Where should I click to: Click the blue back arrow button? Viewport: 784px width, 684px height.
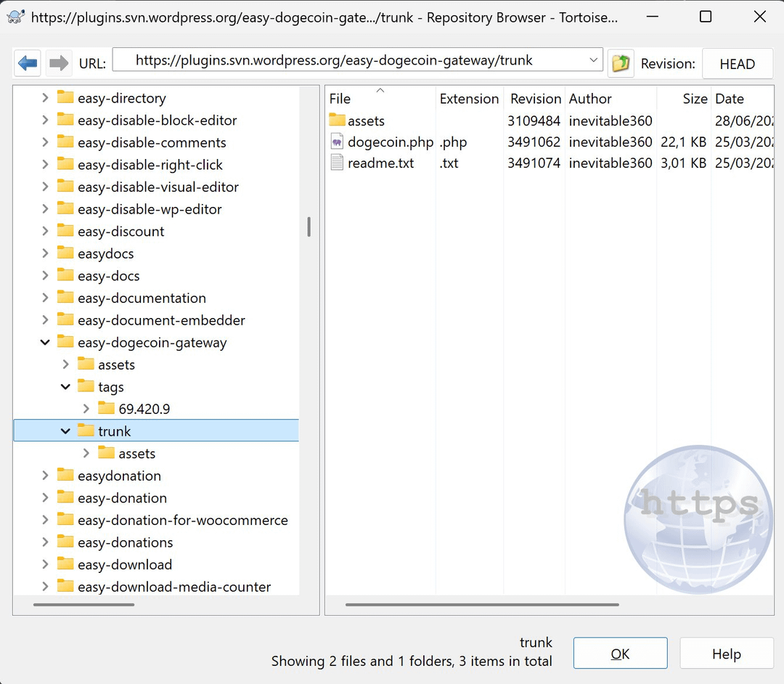pos(28,64)
